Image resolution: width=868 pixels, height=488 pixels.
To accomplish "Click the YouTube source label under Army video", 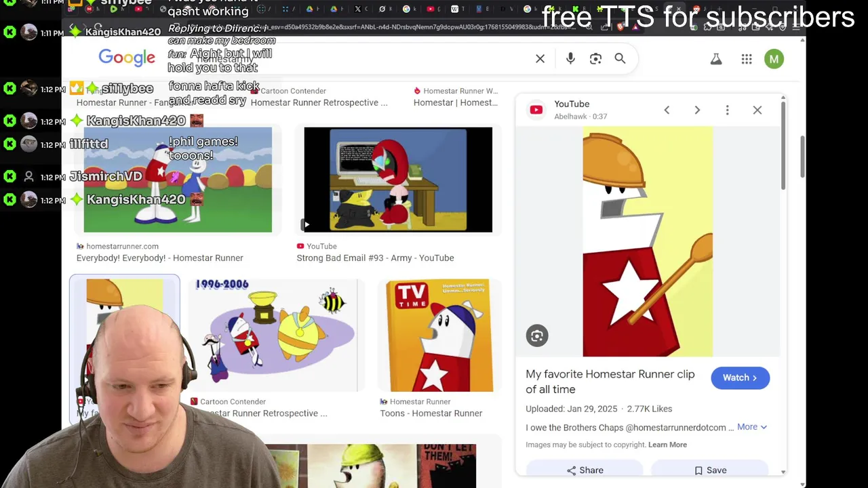I will pos(321,246).
